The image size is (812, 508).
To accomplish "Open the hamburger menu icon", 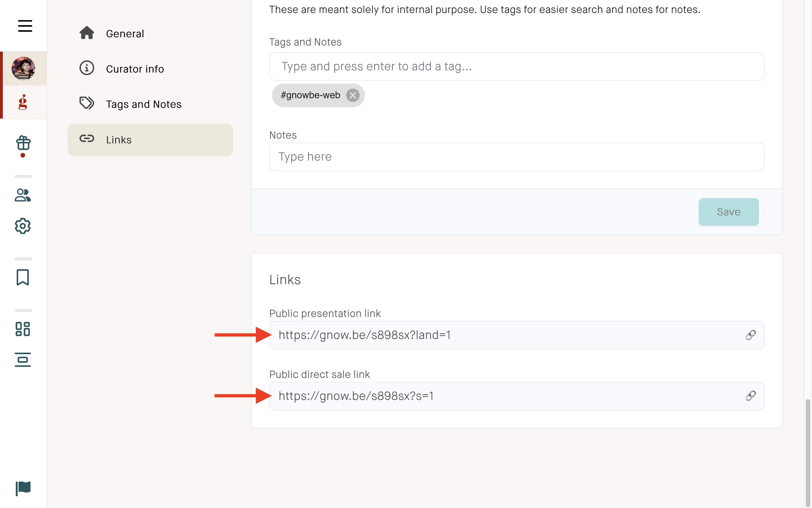I will pos(25,26).
